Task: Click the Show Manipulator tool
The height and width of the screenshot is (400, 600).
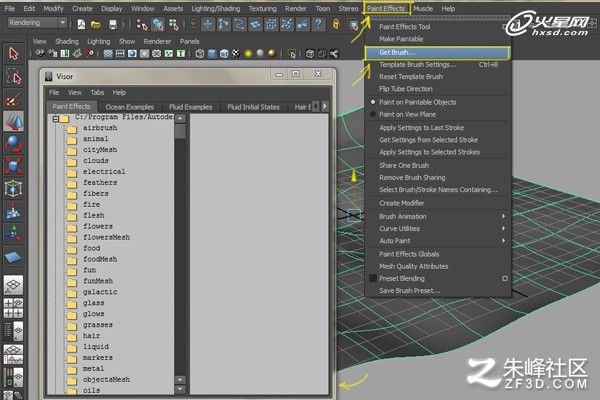Action: tap(13, 233)
